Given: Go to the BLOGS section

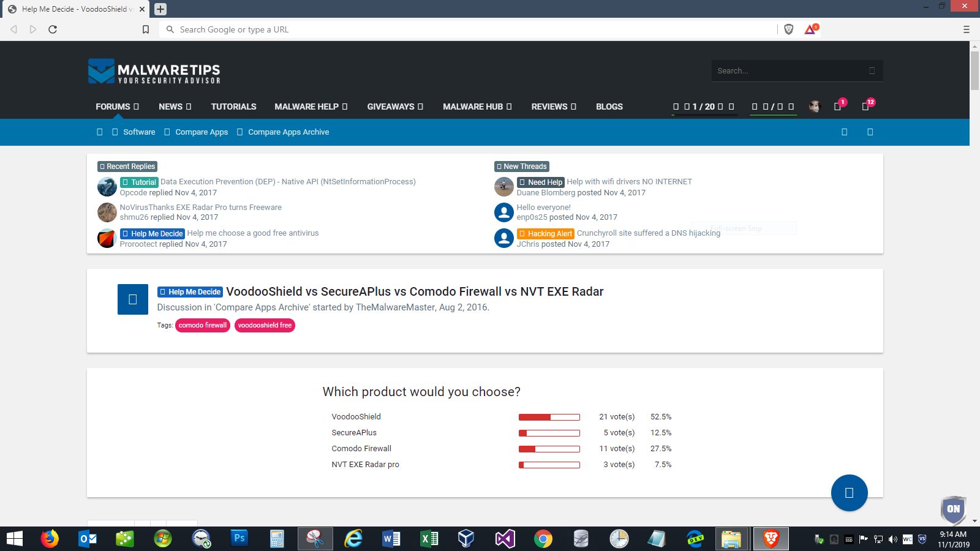Looking at the screenshot, I should (609, 107).
